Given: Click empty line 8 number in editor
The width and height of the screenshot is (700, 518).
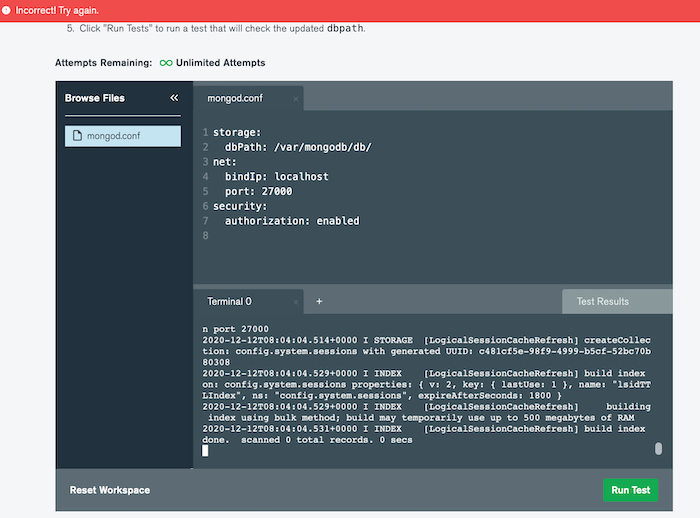Looking at the screenshot, I should point(205,235).
